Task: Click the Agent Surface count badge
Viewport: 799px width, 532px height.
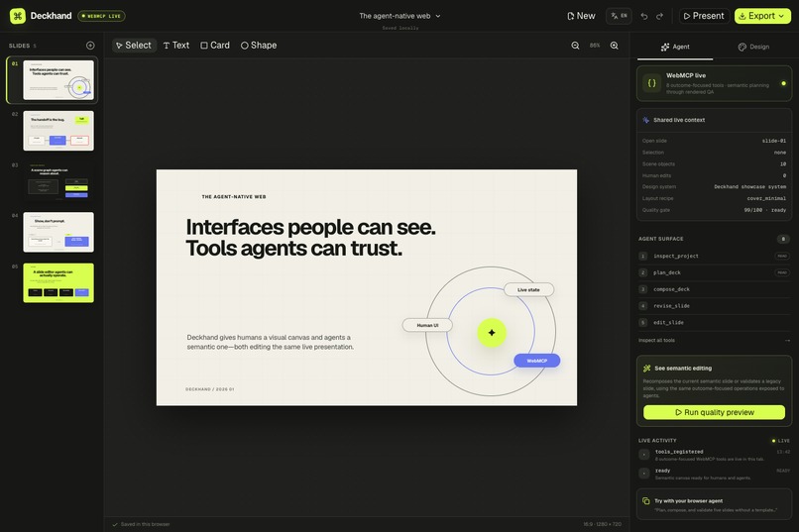Action: (x=783, y=239)
